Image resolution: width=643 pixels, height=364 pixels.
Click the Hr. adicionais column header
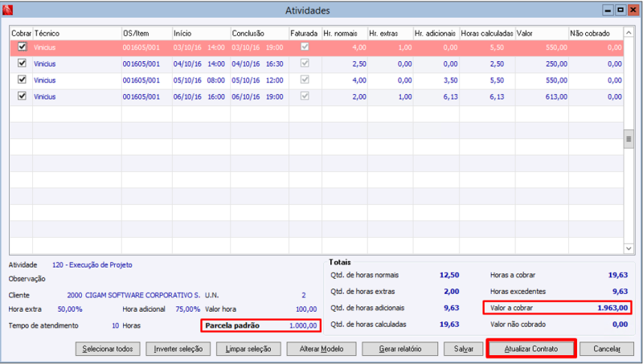pos(436,33)
